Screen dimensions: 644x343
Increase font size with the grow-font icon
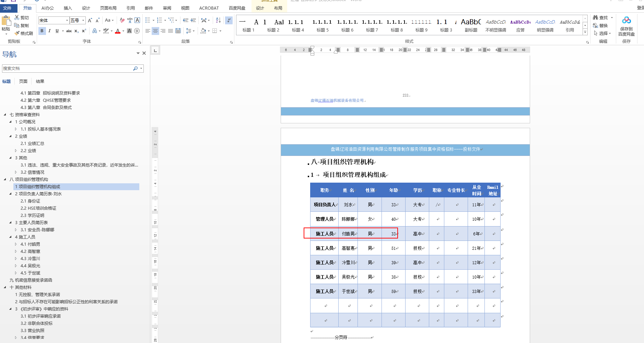pyautogui.click(x=90, y=21)
